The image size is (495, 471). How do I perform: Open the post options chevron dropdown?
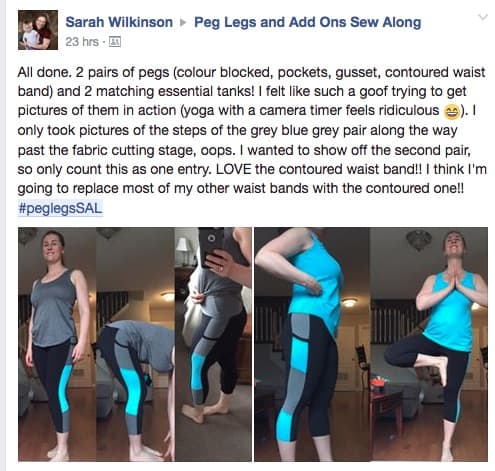pos(483,17)
